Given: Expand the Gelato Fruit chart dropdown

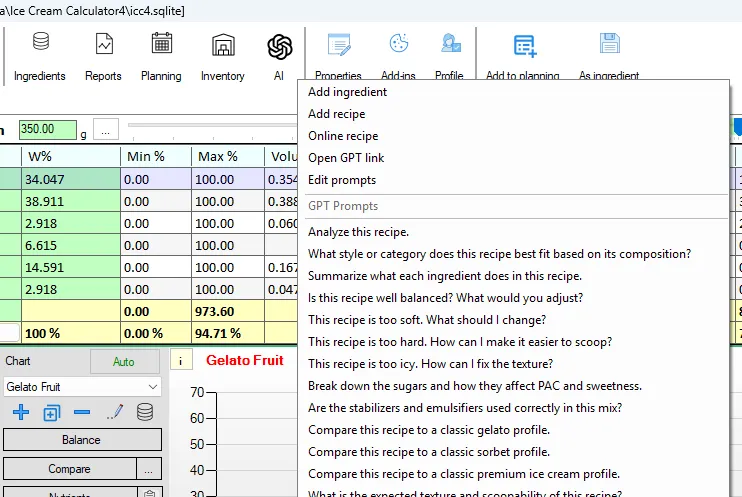Looking at the screenshot, I should point(152,387).
